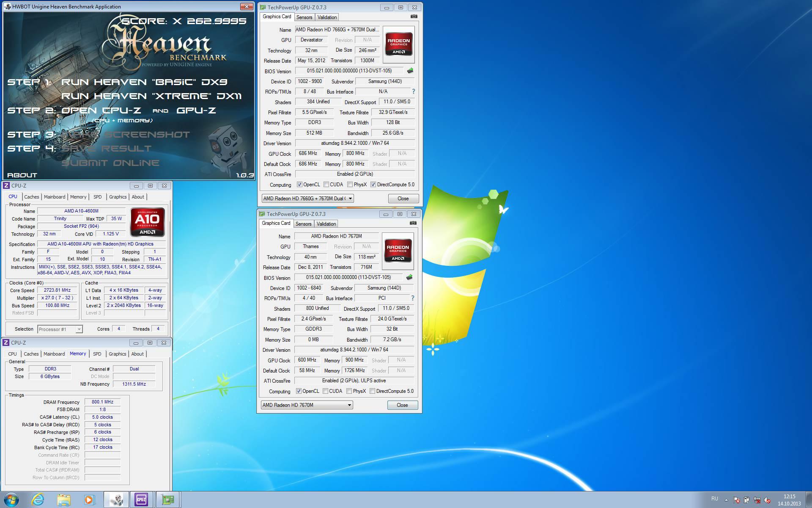Switch to Caches tab in upper CPU-Z
Screen dimensions: 812x508
pos(31,197)
